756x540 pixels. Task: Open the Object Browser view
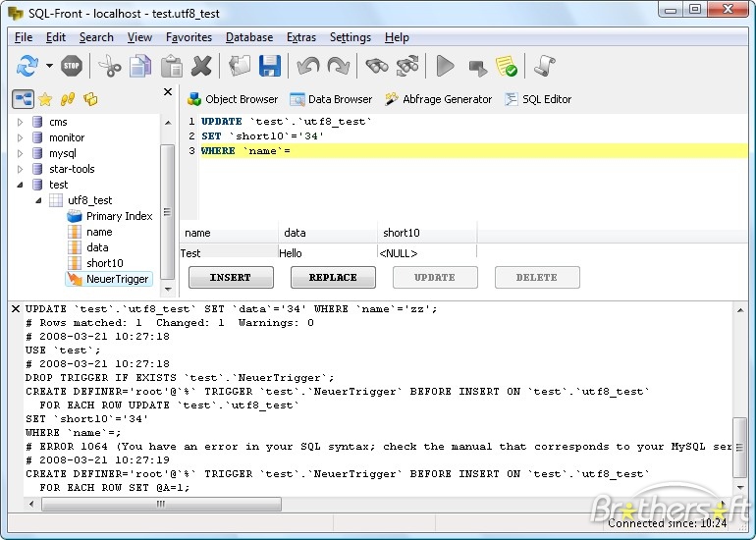(x=233, y=99)
